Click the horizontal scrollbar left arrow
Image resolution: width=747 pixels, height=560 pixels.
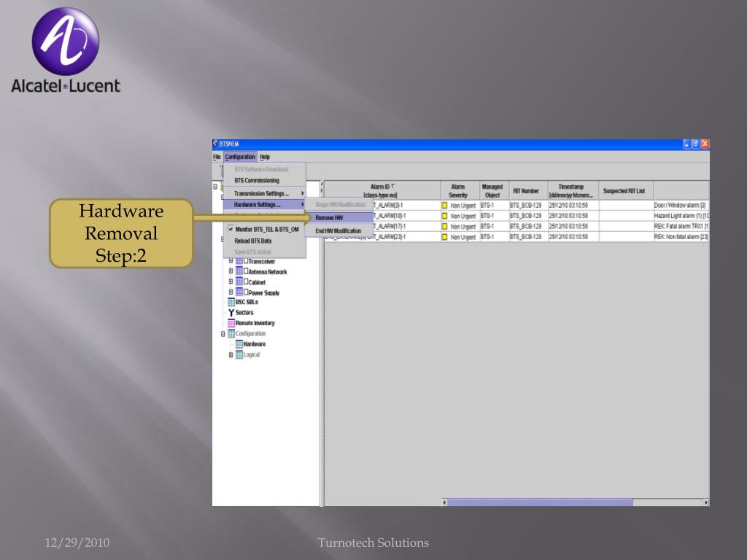click(444, 502)
